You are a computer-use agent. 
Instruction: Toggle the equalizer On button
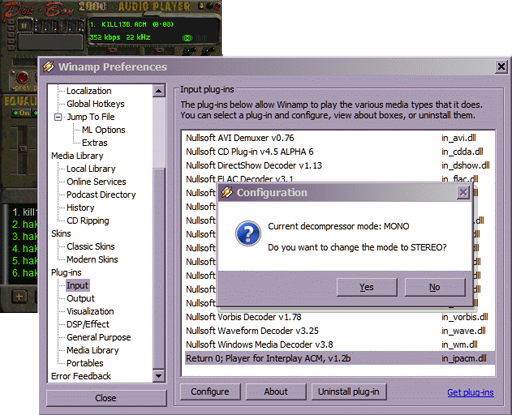pos(21,113)
